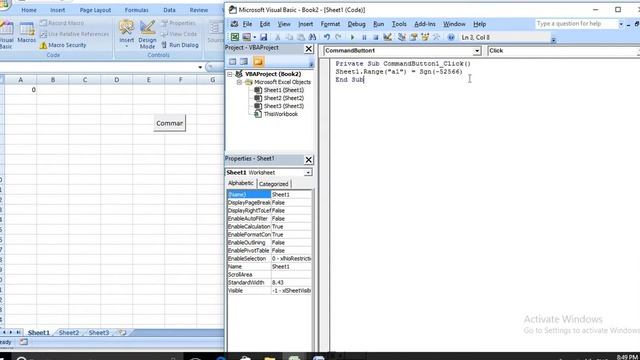This screenshot has width=640, height=360.
Task: Select the EnableCalculation property row
Action: tap(269, 227)
